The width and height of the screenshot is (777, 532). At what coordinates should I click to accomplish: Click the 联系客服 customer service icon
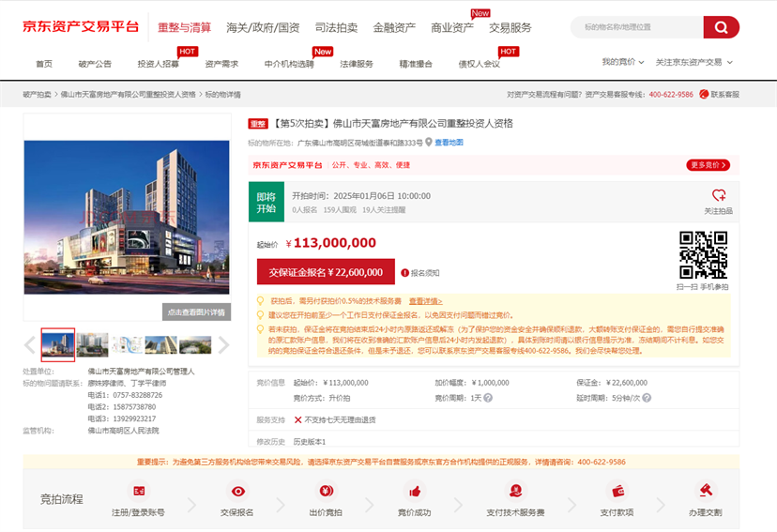pos(704,94)
